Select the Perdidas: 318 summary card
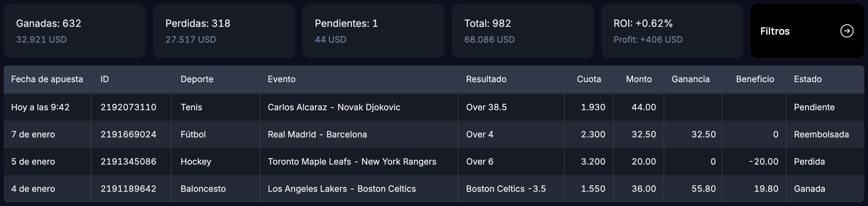Image resolution: width=868 pixels, height=206 pixels. (224, 31)
